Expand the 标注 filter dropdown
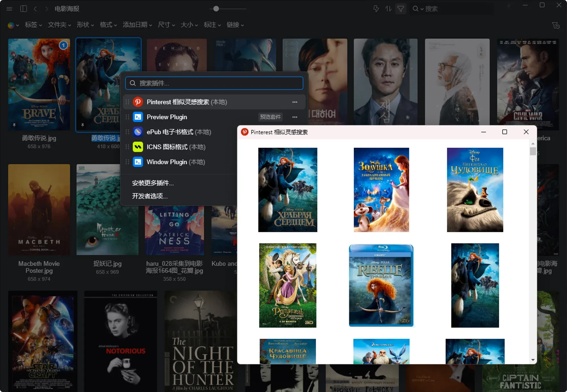This screenshot has width=567, height=392. (x=212, y=25)
